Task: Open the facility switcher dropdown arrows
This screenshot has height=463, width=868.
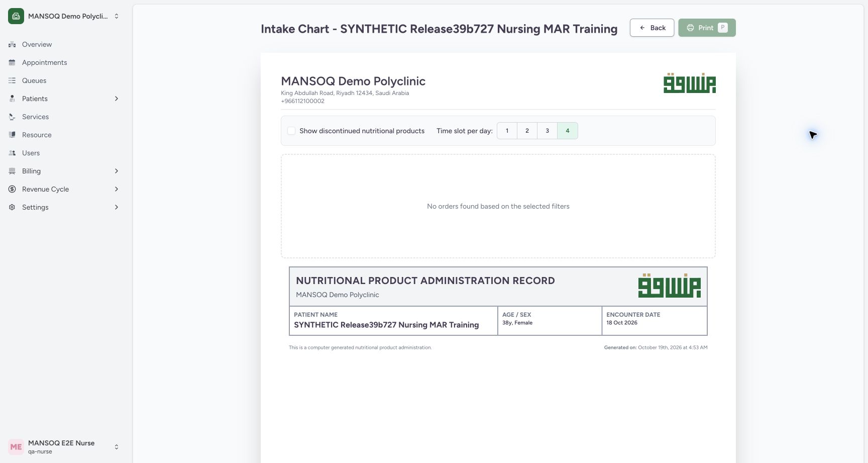Action: [117, 16]
